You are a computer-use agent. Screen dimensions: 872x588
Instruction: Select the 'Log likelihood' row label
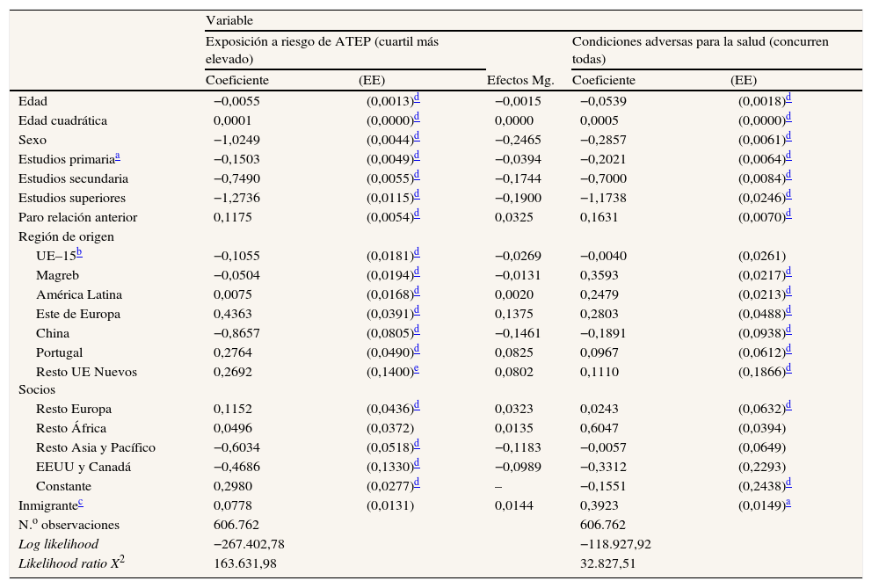click(59, 544)
